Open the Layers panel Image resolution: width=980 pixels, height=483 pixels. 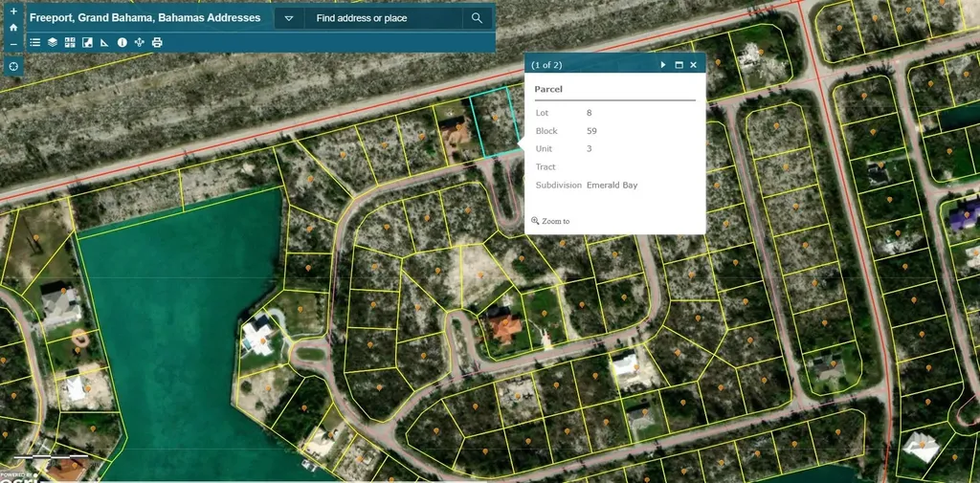[x=53, y=42]
